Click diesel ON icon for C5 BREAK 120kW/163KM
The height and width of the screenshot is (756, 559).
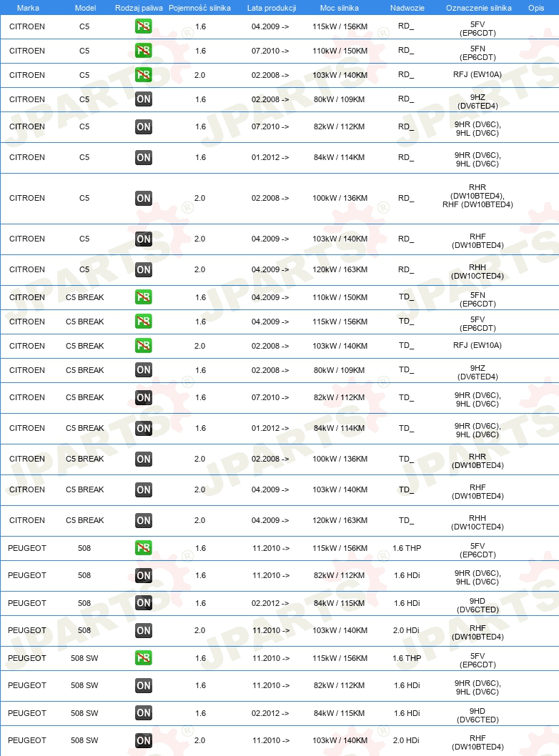coord(143,520)
